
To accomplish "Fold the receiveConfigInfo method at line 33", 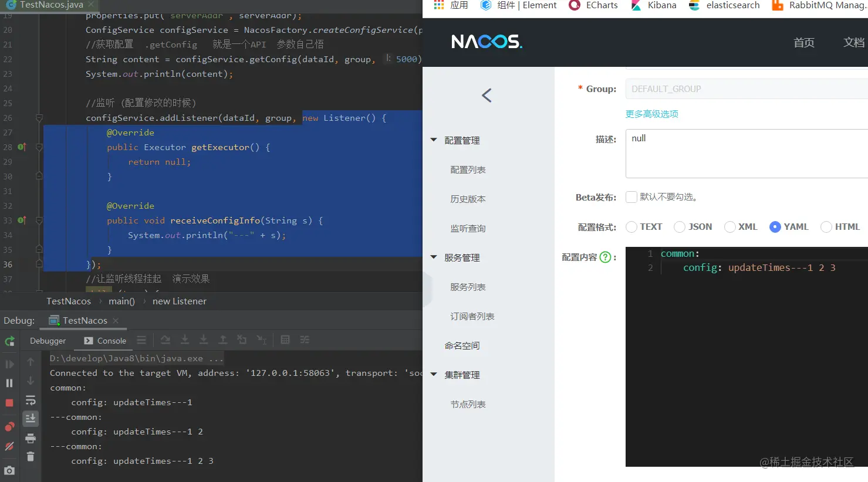I will point(39,220).
